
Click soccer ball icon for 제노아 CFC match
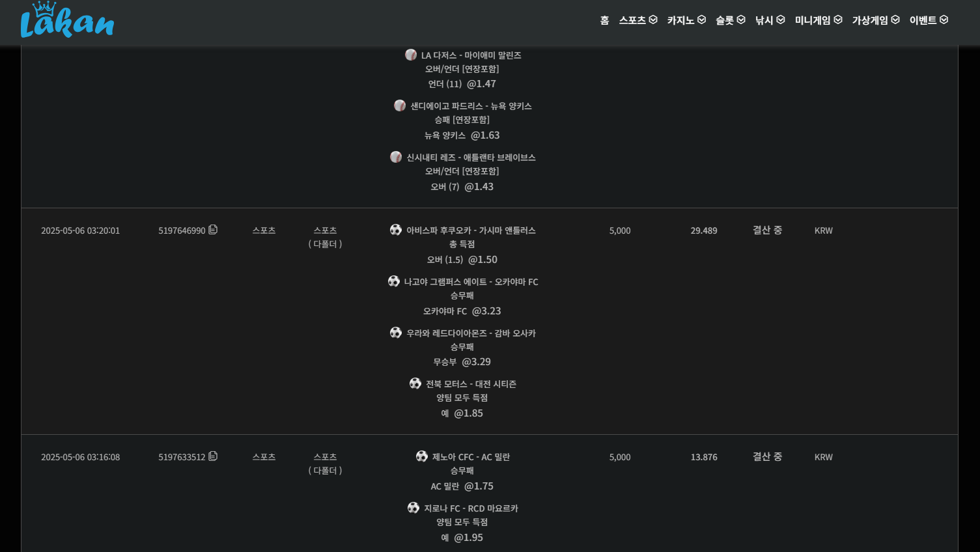pos(422,456)
